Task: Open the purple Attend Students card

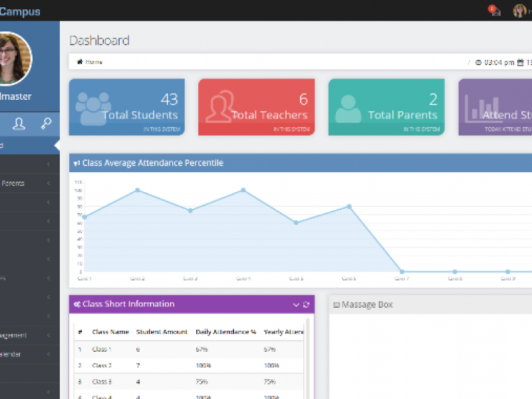Action: click(x=495, y=107)
